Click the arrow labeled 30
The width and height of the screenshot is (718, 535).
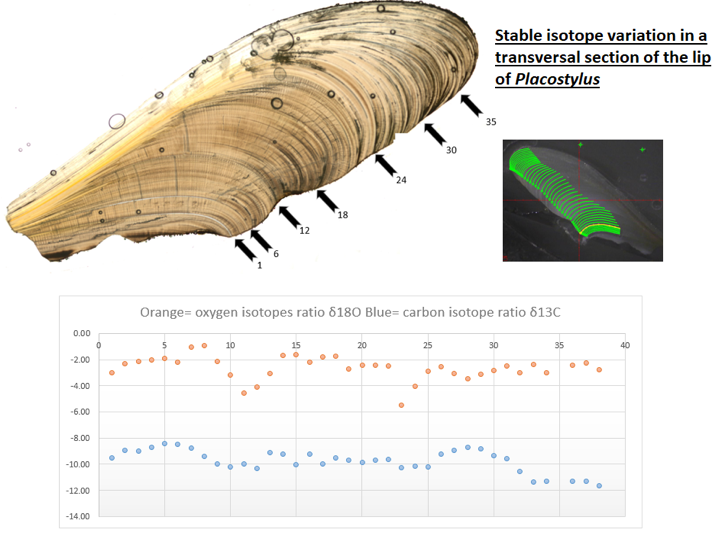click(435, 134)
